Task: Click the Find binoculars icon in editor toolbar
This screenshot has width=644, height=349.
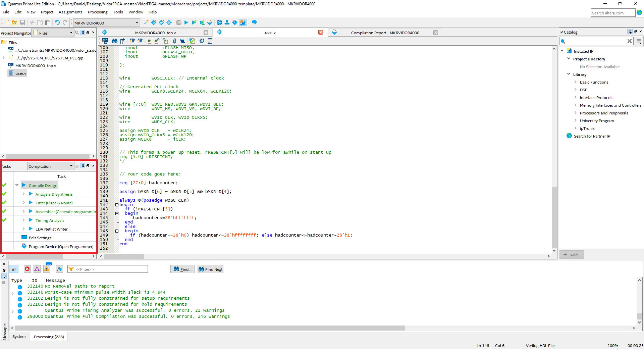Action: (114, 41)
